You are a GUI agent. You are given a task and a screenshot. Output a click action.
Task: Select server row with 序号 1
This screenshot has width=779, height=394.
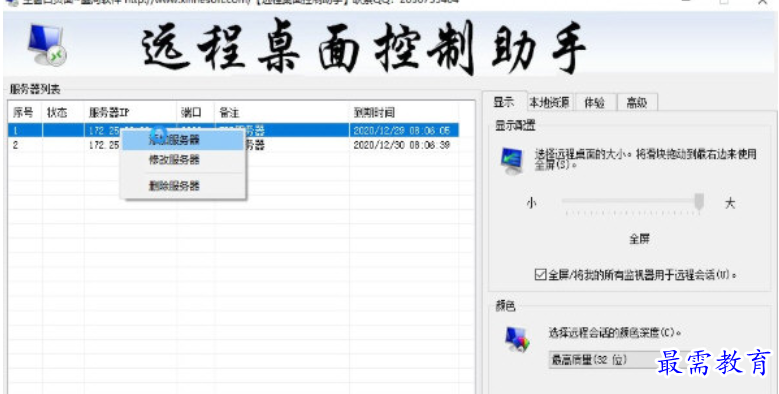tap(234, 131)
